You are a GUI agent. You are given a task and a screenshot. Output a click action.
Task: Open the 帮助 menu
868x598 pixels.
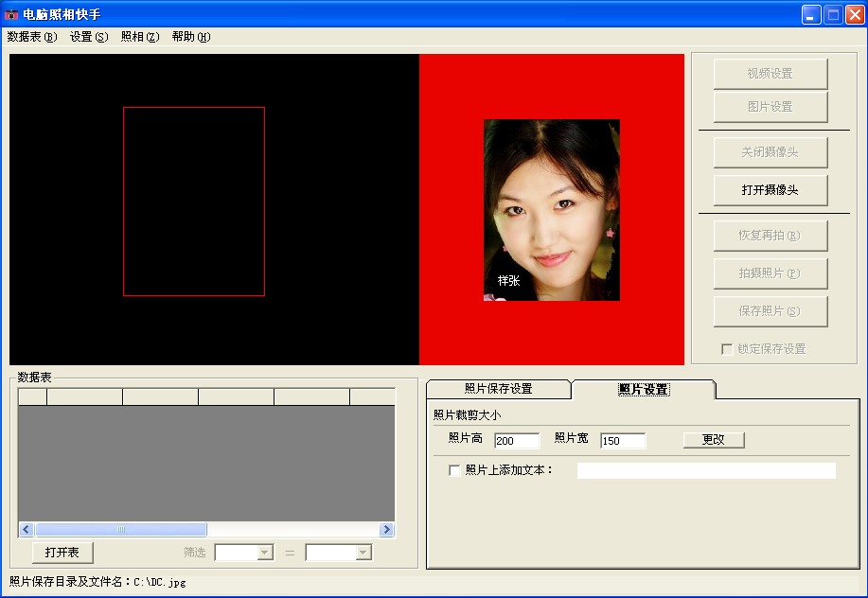pyautogui.click(x=190, y=37)
